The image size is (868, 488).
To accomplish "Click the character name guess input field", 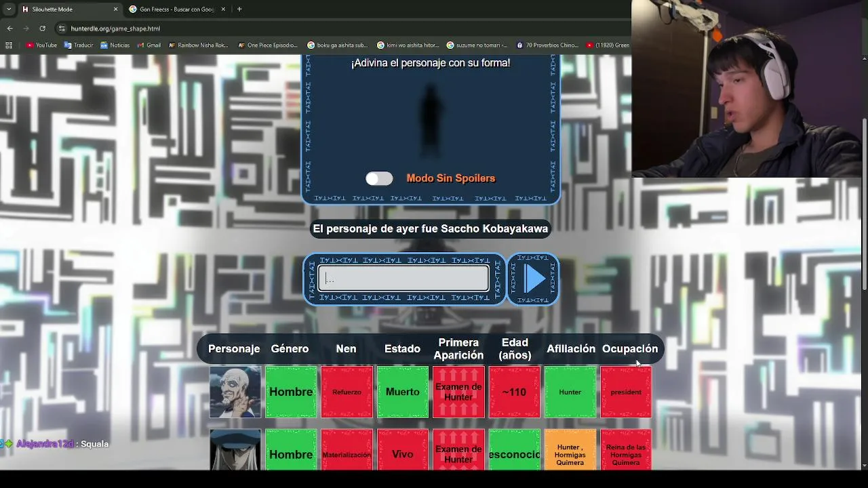I will [403, 279].
